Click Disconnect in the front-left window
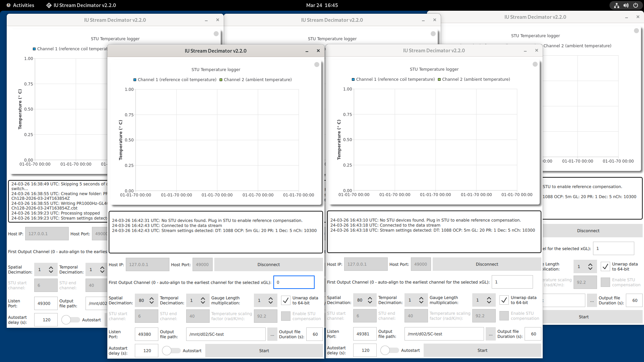Screen dimensions: 644x362 coord(268,264)
